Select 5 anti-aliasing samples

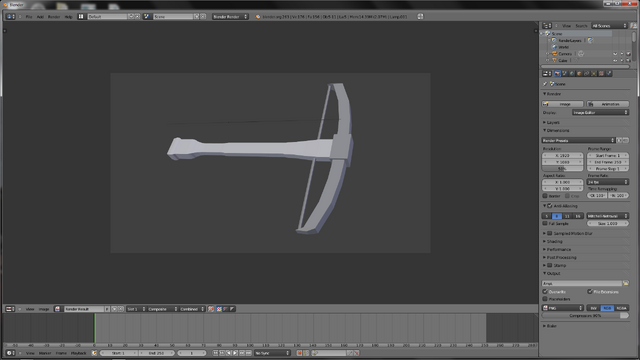[547, 216]
